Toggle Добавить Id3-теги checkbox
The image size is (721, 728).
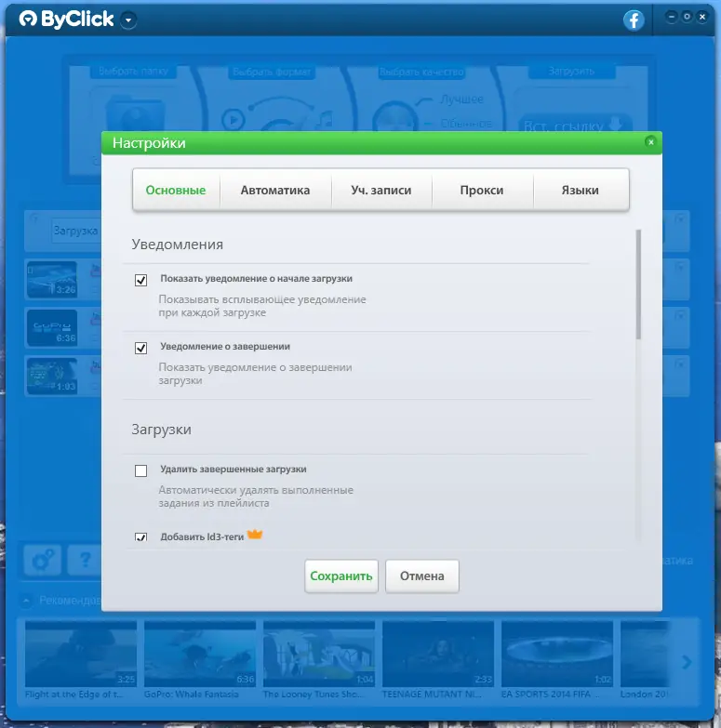(x=140, y=536)
